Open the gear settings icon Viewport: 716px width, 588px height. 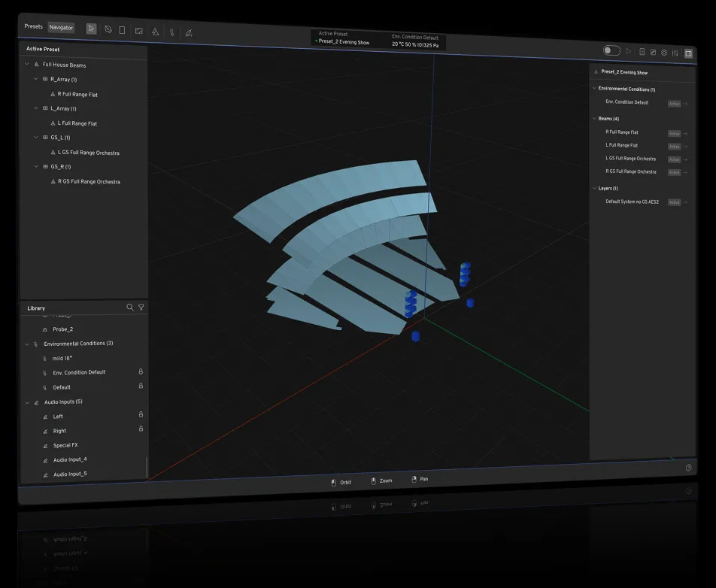(x=664, y=53)
